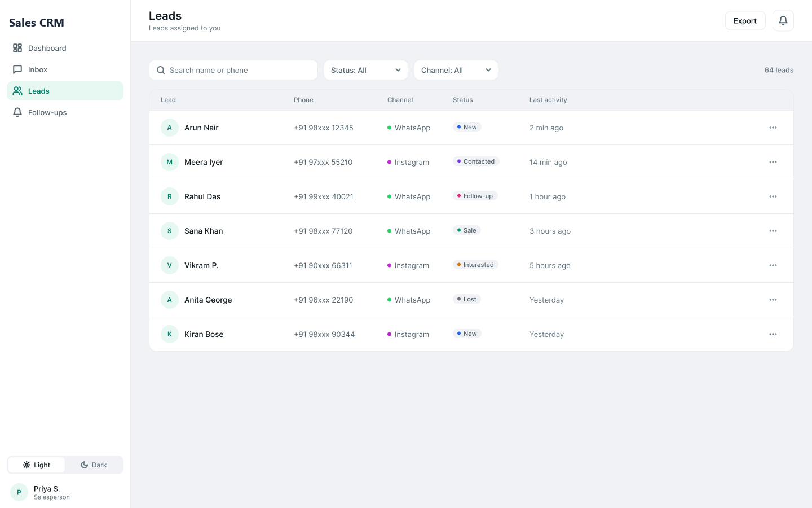
Task: Open Inbox from the sidebar
Action: pyautogui.click(x=65, y=69)
